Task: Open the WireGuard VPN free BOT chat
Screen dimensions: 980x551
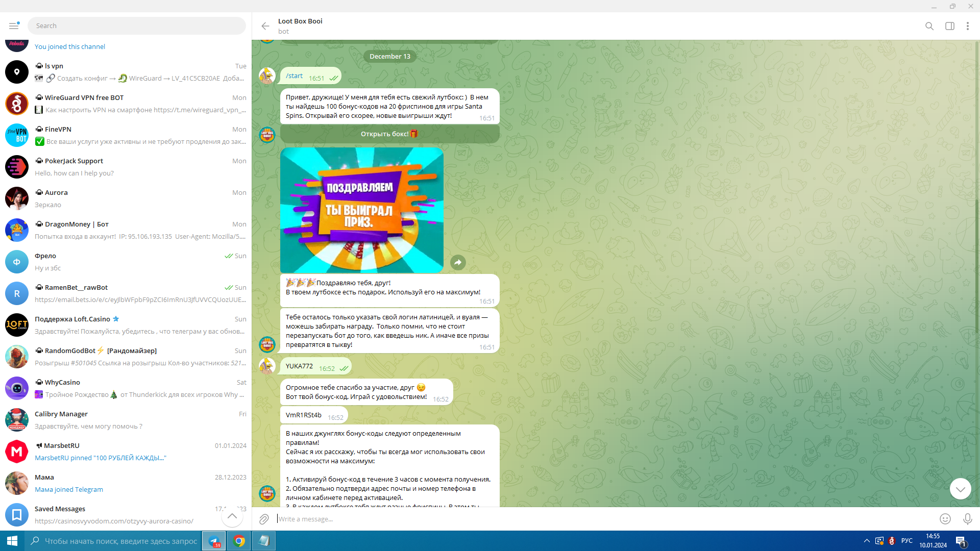Action: (x=126, y=104)
